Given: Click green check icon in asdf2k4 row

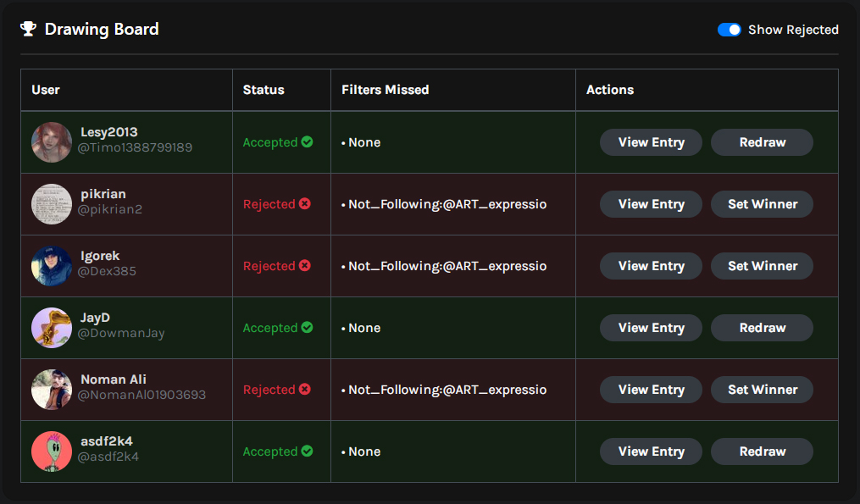Looking at the screenshot, I should (307, 451).
